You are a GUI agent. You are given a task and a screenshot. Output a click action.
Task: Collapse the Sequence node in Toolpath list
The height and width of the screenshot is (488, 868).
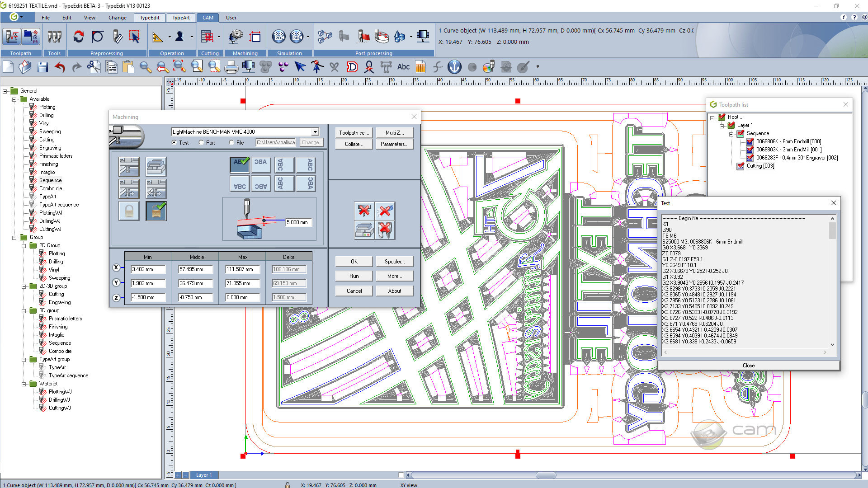tap(731, 134)
